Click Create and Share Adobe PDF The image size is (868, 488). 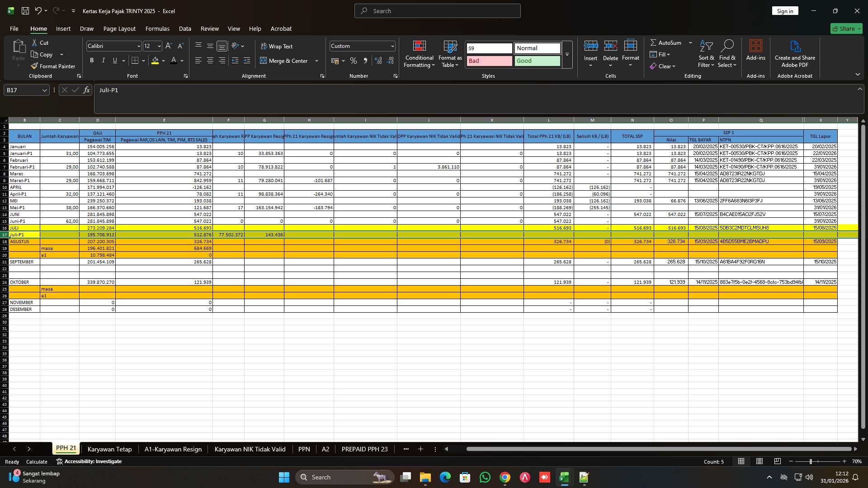(794, 54)
